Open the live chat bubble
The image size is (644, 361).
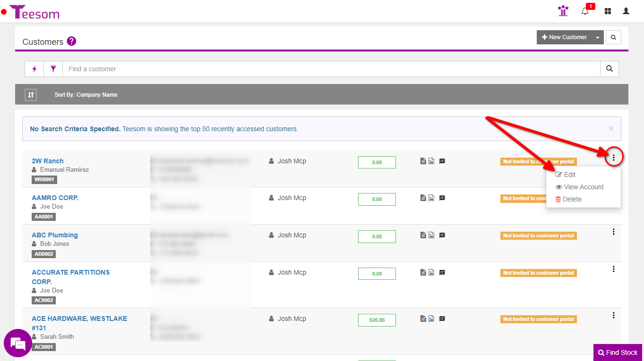point(17,343)
